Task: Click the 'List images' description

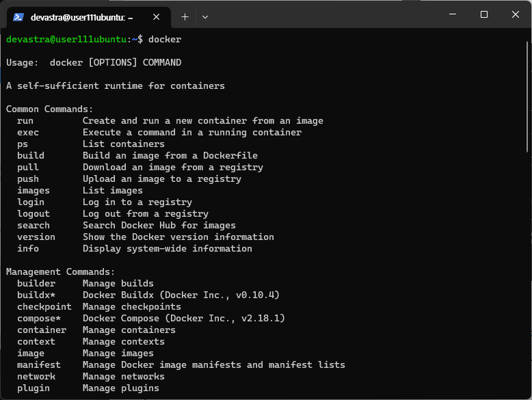Action: [x=113, y=191]
